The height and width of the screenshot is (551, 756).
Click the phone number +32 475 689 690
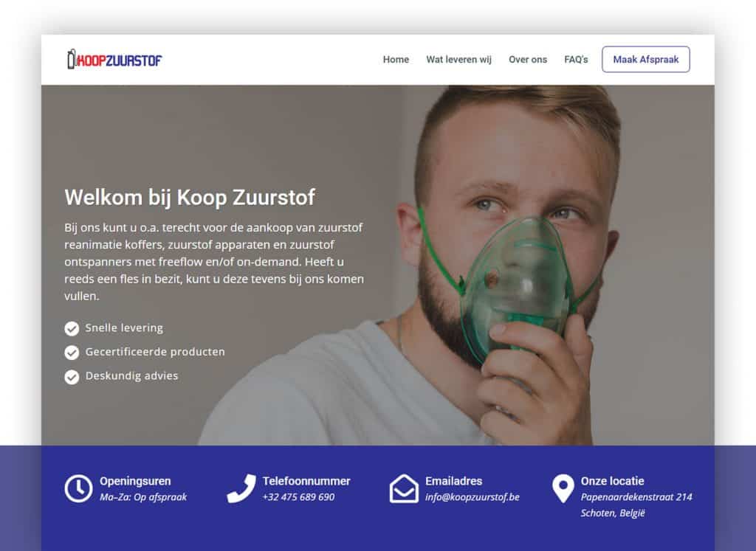(x=298, y=497)
